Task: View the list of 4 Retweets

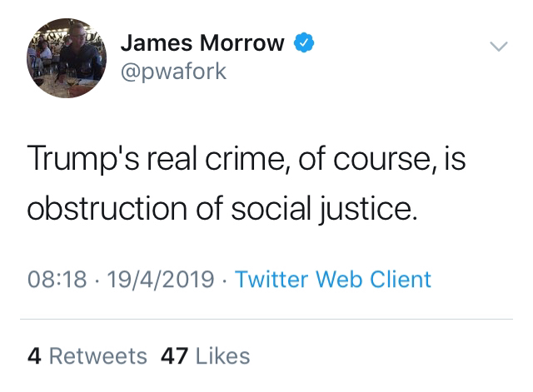Action: pyautogui.click(x=87, y=356)
